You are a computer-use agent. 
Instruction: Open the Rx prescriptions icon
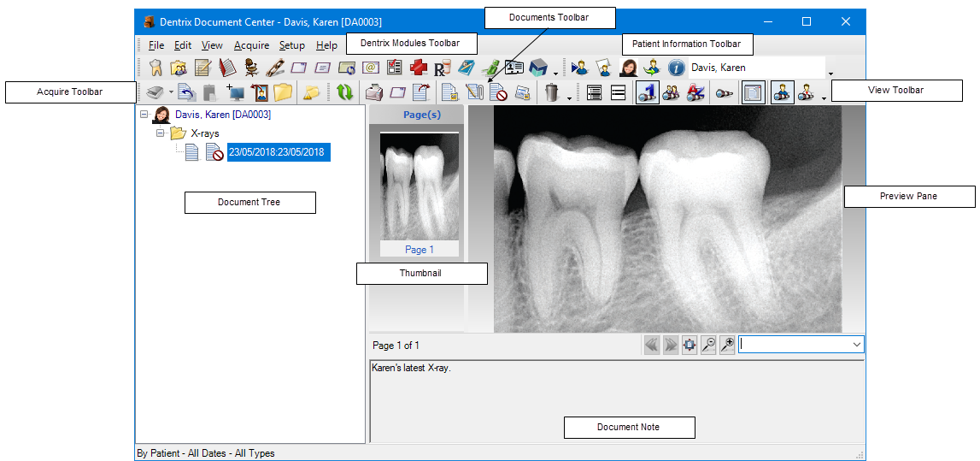coord(443,67)
